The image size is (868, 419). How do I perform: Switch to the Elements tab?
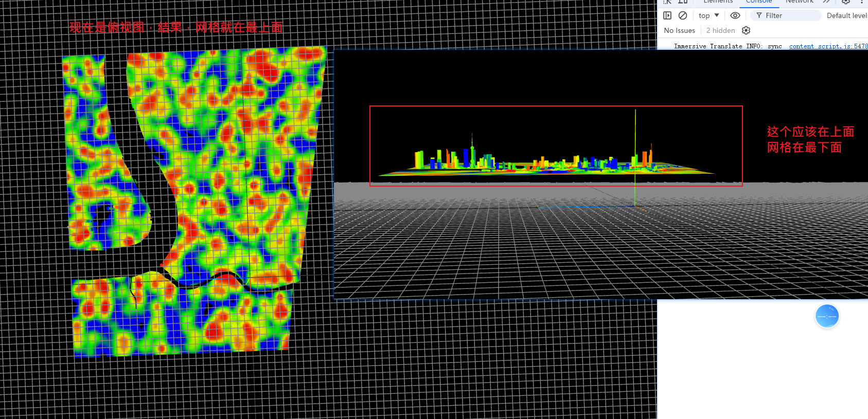(x=718, y=2)
